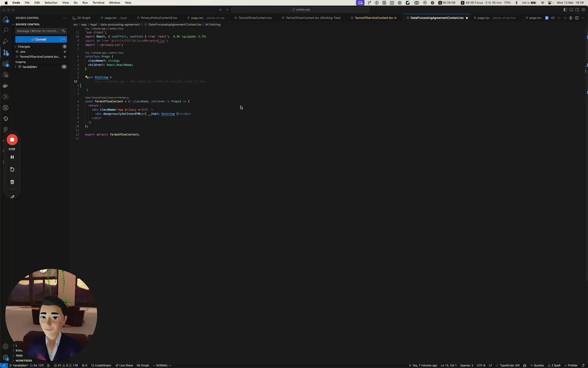Go back with the navigation left arrow
This screenshot has height=368, width=588.
coord(220,10)
